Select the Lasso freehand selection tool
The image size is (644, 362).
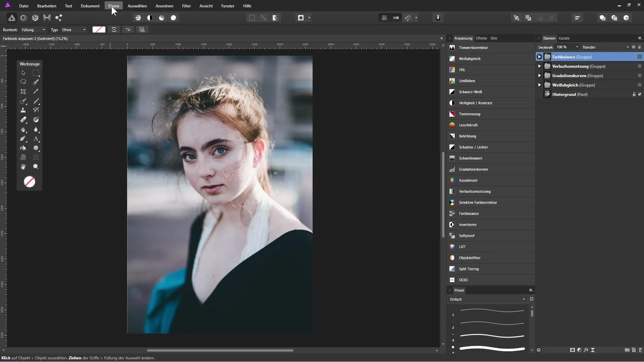pyautogui.click(x=23, y=82)
